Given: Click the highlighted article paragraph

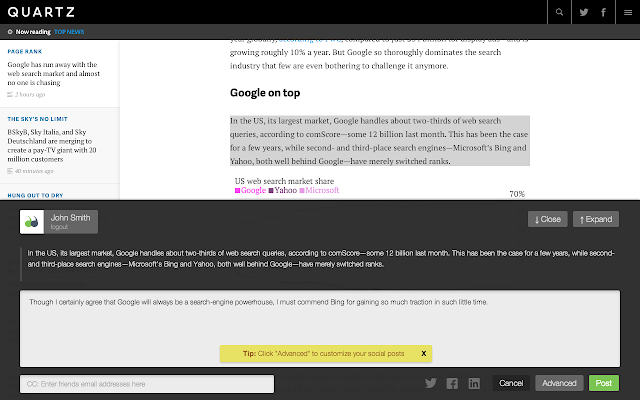Looking at the screenshot, I should 380,141.
